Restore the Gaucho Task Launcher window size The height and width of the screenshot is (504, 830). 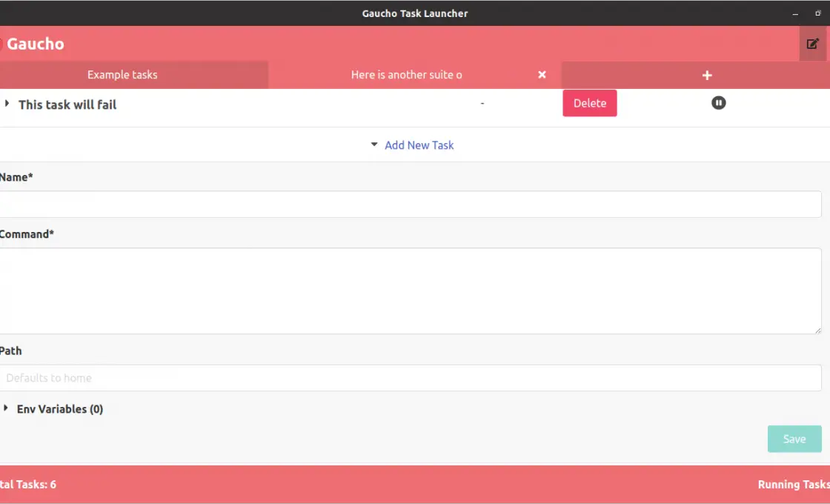pos(818,13)
